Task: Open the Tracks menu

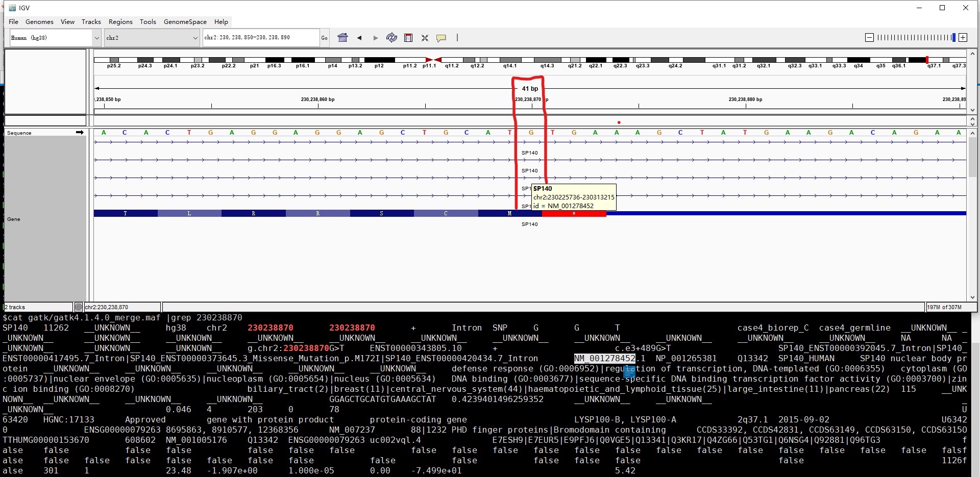Action: pos(91,21)
